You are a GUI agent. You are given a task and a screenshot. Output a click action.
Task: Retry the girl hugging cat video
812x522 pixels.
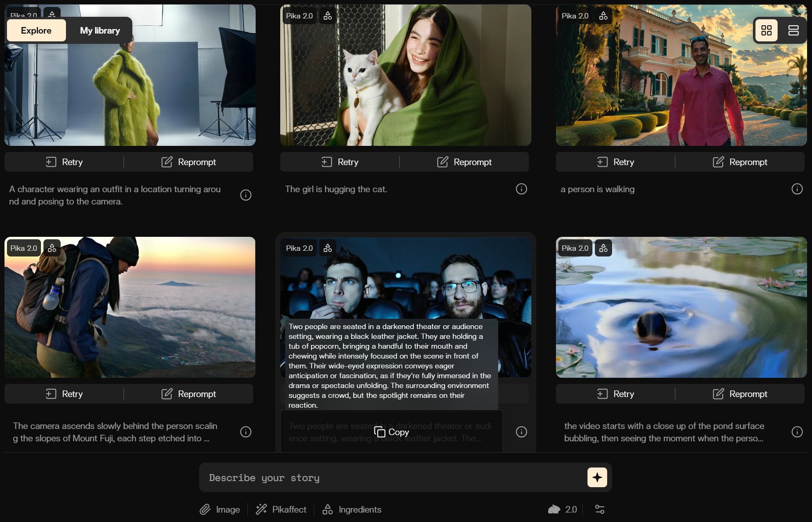tap(340, 162)
